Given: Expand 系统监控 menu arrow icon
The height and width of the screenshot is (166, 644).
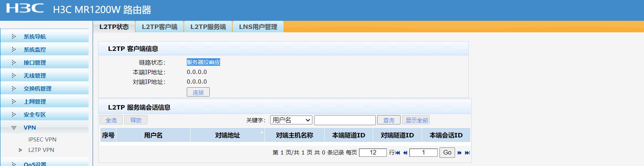Looking at the screenshot, I should tap(14, 49).
